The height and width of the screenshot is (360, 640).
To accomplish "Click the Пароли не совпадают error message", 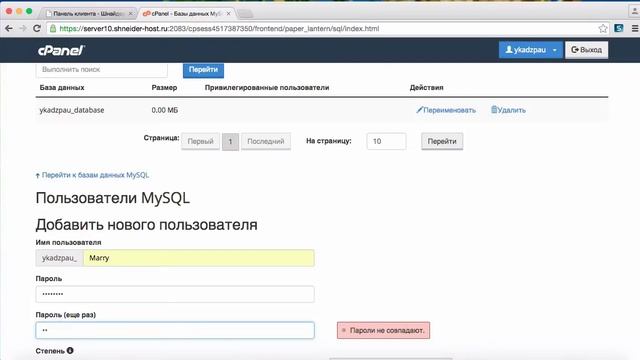I will pyautogui.click(x=383, y=330).
